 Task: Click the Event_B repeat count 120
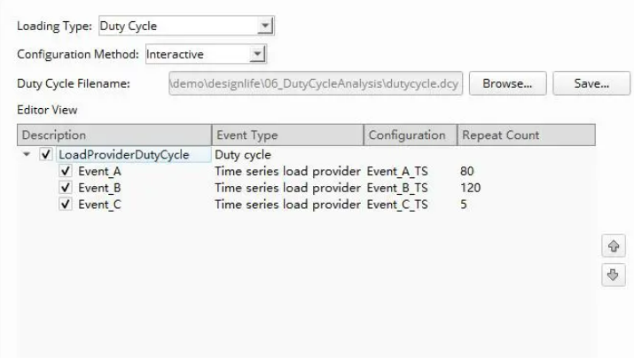pos(470,188)
